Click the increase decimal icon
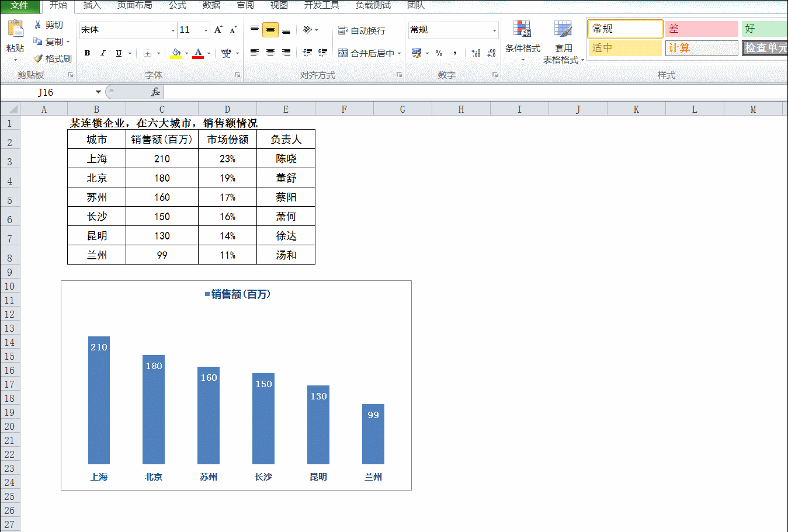The width and height of the screenshot is (788, 532). click(x=476, y=53)
